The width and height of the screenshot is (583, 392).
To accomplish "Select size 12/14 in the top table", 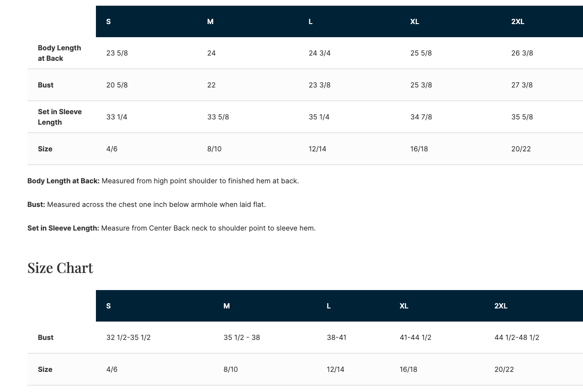I will pos(318,149).
